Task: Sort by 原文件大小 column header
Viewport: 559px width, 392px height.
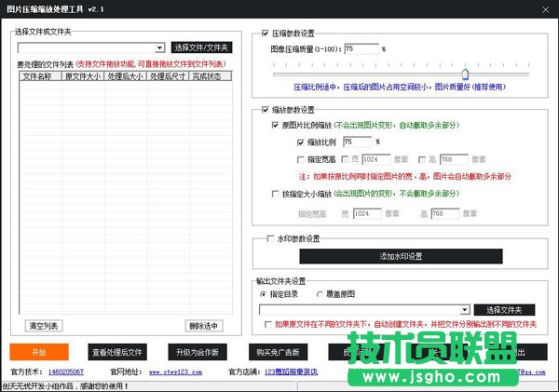Action: [83, 76]
